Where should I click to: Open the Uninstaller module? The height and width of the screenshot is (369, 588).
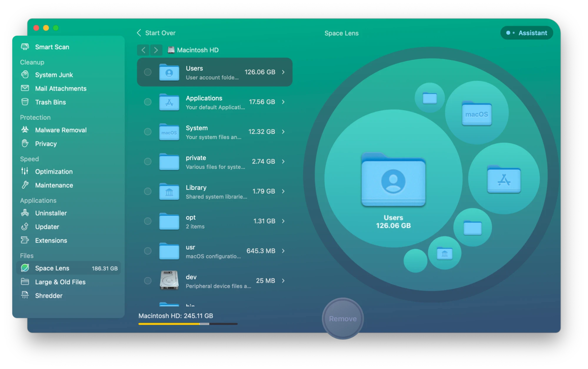pyautogui.click(x=51, y=213)
